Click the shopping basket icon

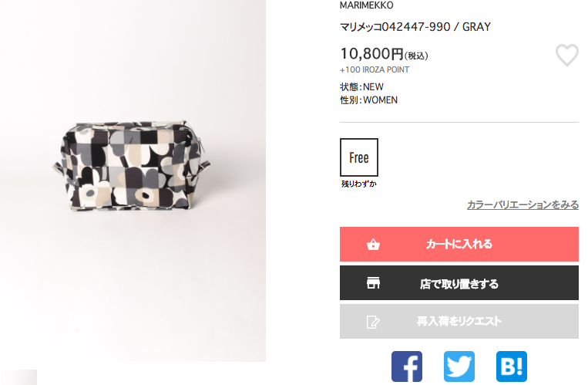(373, 244)
